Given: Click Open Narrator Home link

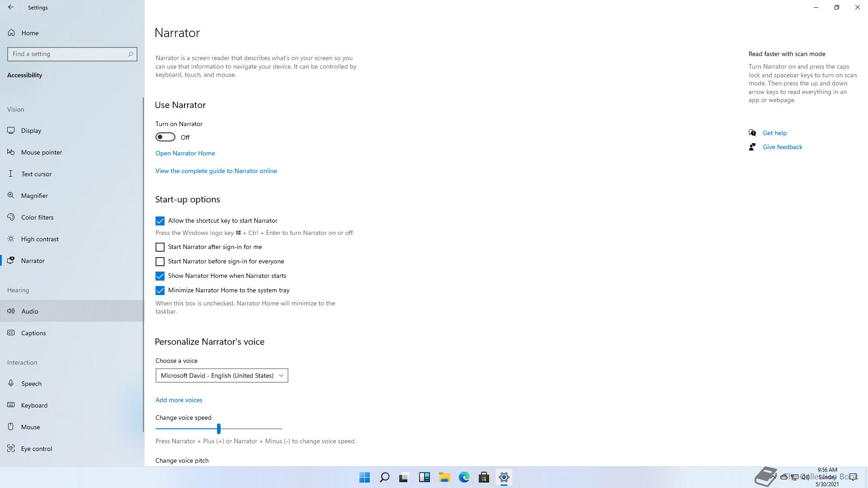Looking at the screenshot, I should coord(185,153).
